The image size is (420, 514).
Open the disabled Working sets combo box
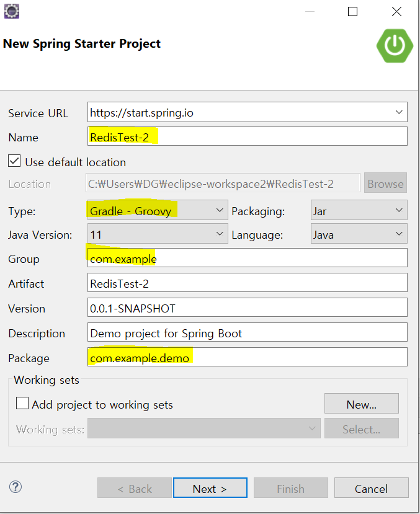click(x=203, y=428)
